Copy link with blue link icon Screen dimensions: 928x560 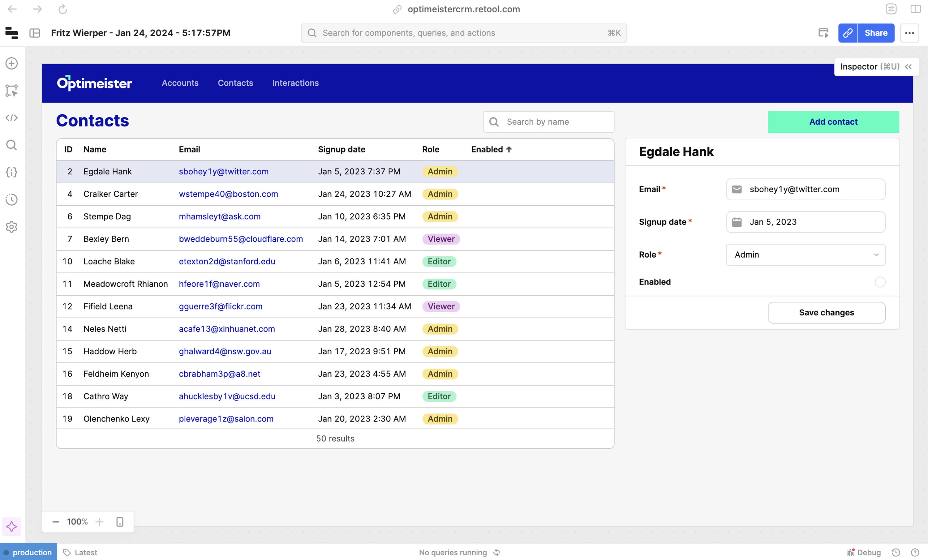tap(847, 33)
